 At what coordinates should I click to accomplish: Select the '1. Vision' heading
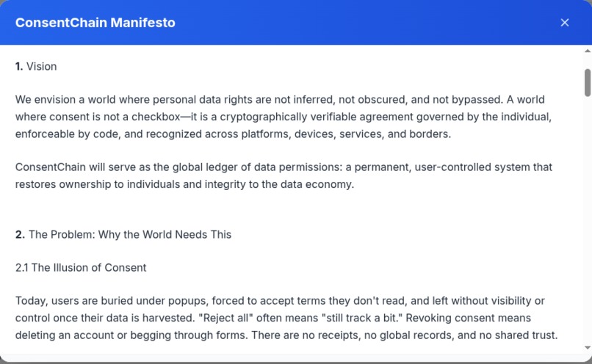point(36,66)
